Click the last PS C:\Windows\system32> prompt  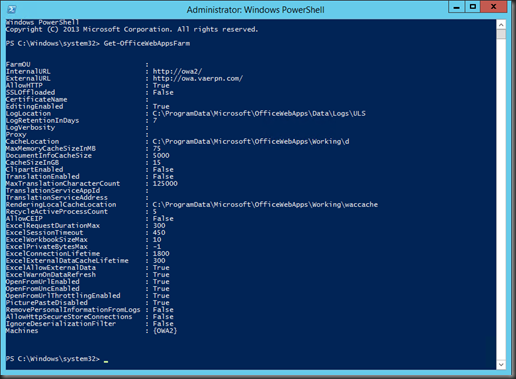point(53,358)
